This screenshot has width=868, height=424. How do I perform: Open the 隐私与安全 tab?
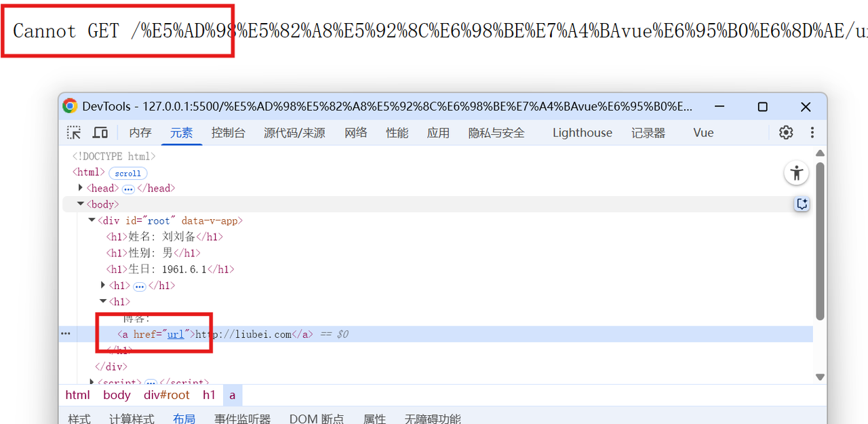[496, 133]
